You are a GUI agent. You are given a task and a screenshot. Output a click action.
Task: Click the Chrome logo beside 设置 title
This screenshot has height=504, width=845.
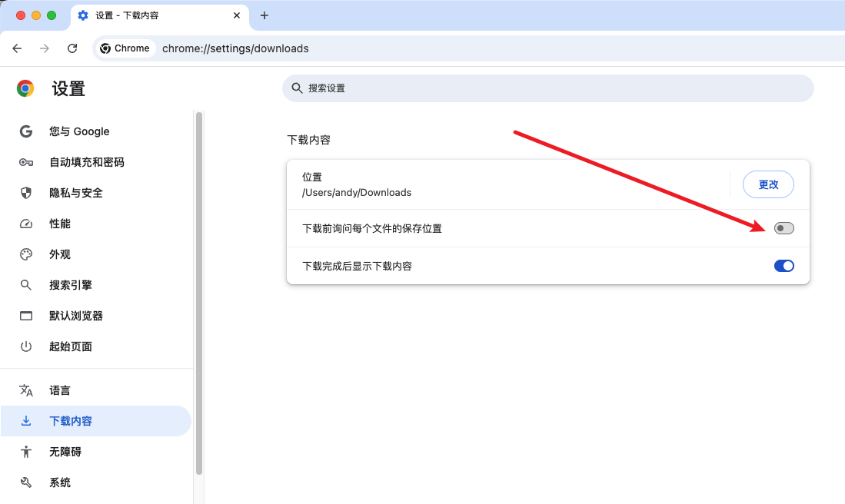25,88
